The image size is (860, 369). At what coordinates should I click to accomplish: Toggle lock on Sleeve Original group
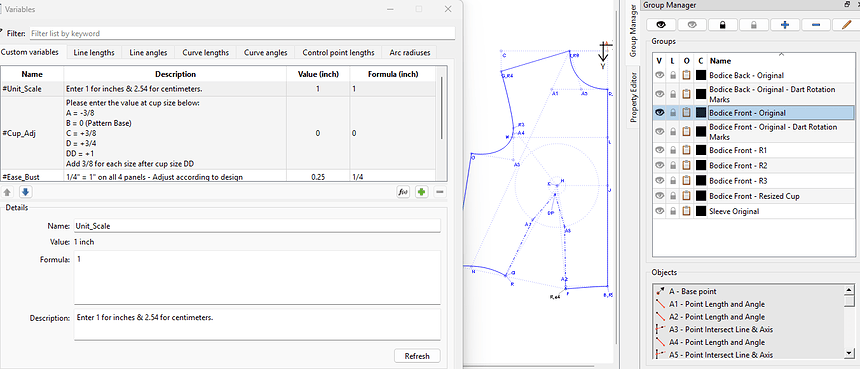[673, 211]
